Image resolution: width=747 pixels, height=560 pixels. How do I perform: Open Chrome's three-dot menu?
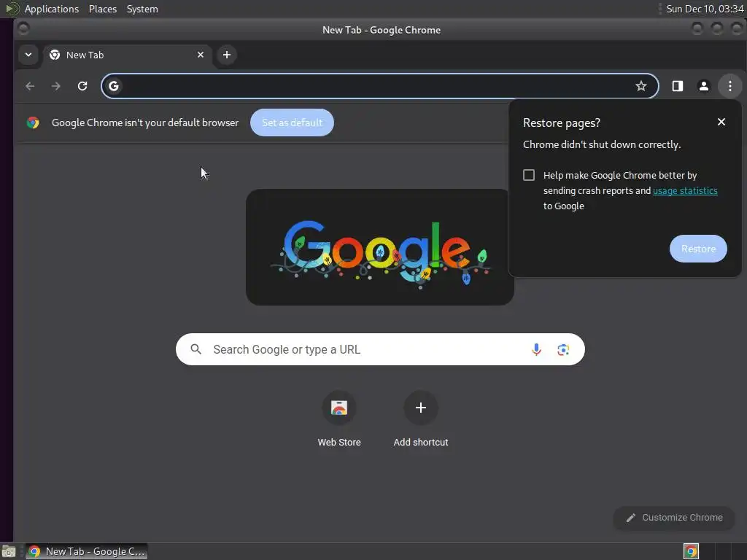[x=729, y=86]
